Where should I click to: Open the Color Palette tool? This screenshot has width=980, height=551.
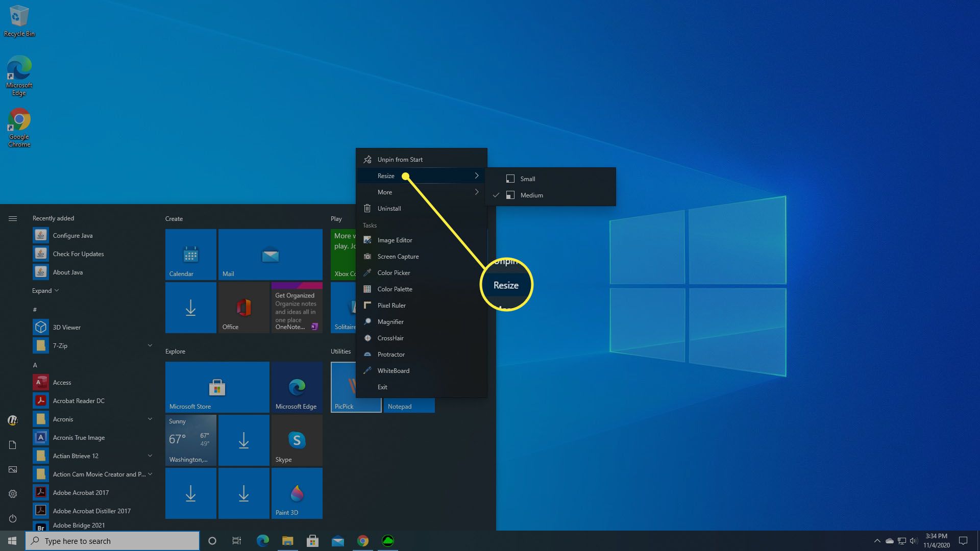[x=395, y=289]
